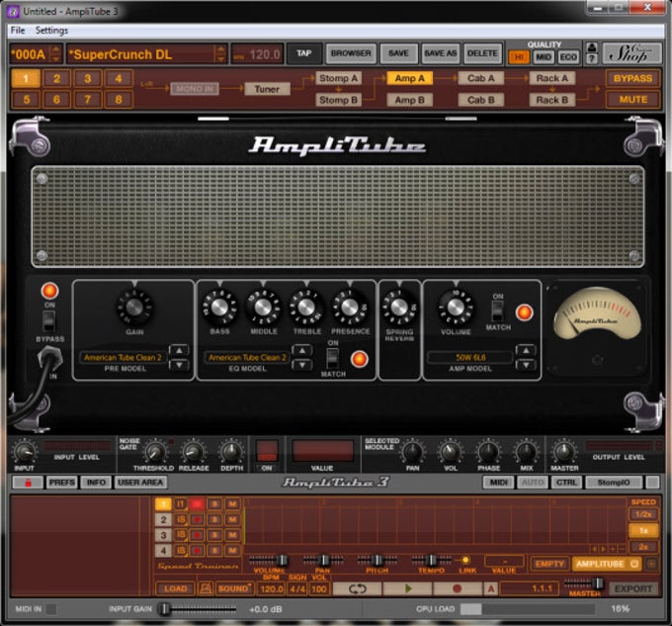Click the BROWSER button
672x626 pixels.
351,53
